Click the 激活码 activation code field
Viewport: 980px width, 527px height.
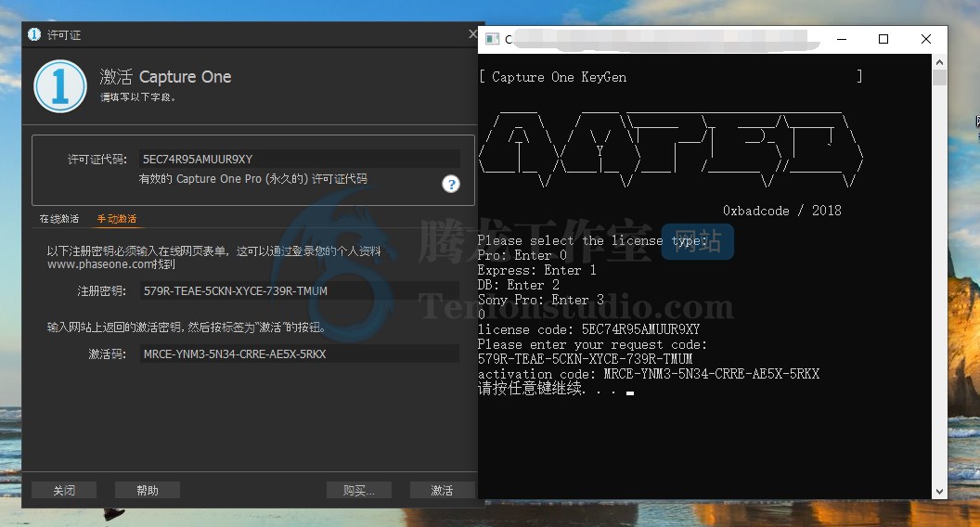point(300,353)
